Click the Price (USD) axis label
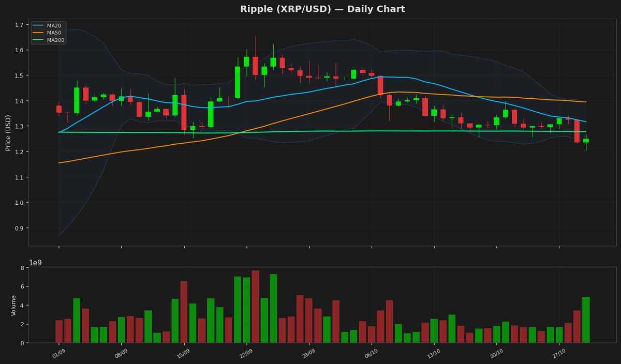Screen dimensions: 621x364 [8, 133]
